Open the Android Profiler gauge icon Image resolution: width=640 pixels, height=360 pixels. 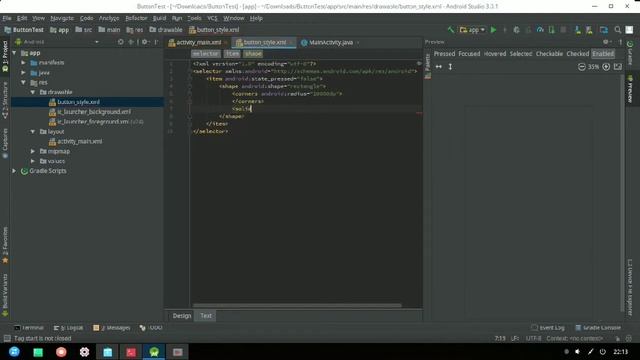point(540,30)
